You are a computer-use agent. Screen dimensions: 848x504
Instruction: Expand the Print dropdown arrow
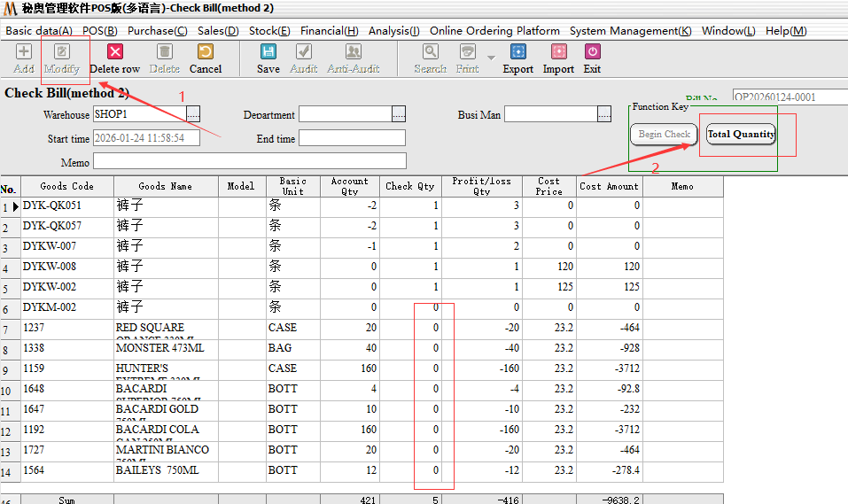[x=491, y=58]
